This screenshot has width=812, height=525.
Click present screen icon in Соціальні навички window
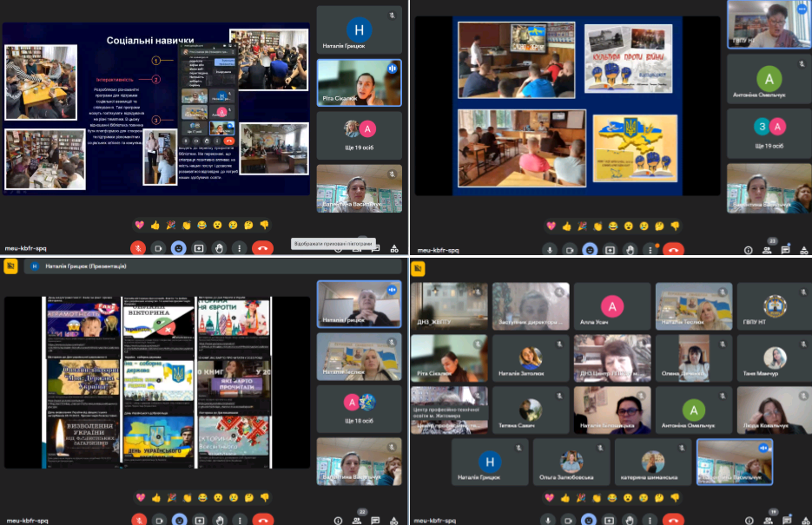[x=199, y=248]
